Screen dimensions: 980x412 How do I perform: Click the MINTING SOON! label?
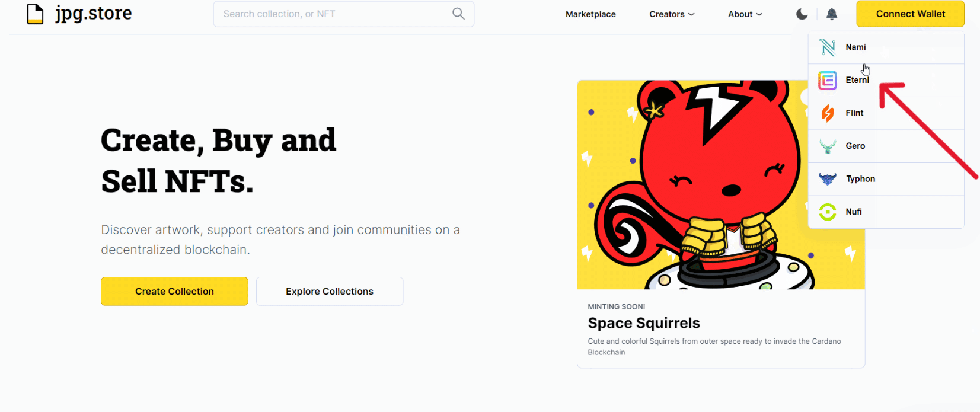616,306
